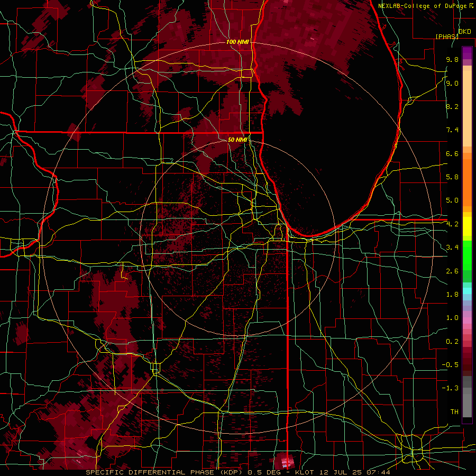Click the purple top segment of color bar
The image size is (476, 476).
pos(467,53)
